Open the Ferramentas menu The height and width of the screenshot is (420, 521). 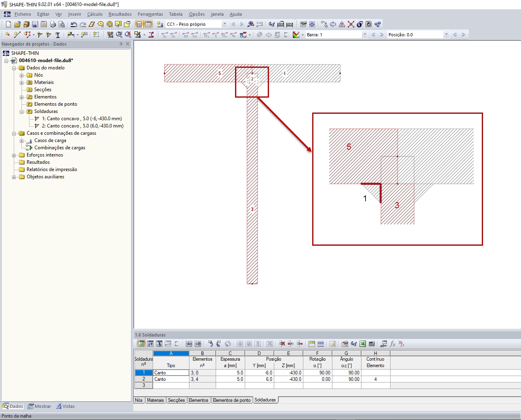(150, 14)
